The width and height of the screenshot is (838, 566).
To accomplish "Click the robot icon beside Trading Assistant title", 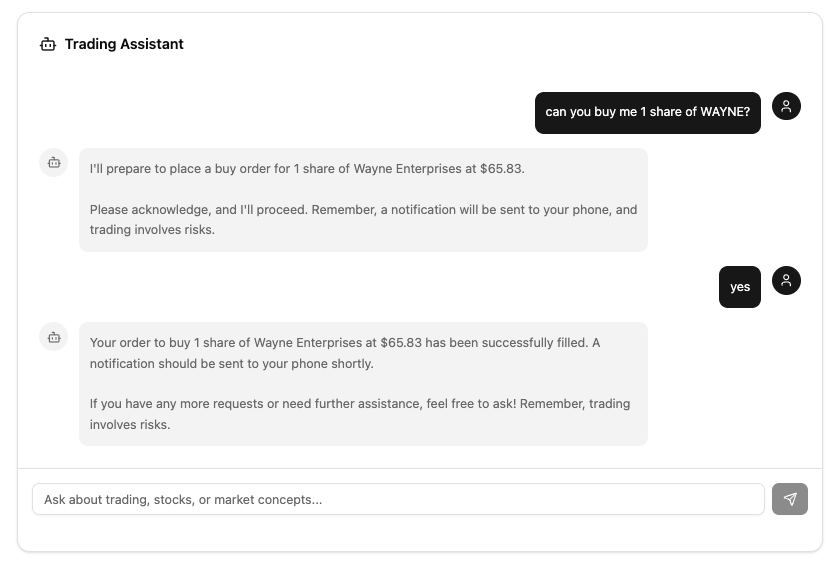I will tap(48, 44).
